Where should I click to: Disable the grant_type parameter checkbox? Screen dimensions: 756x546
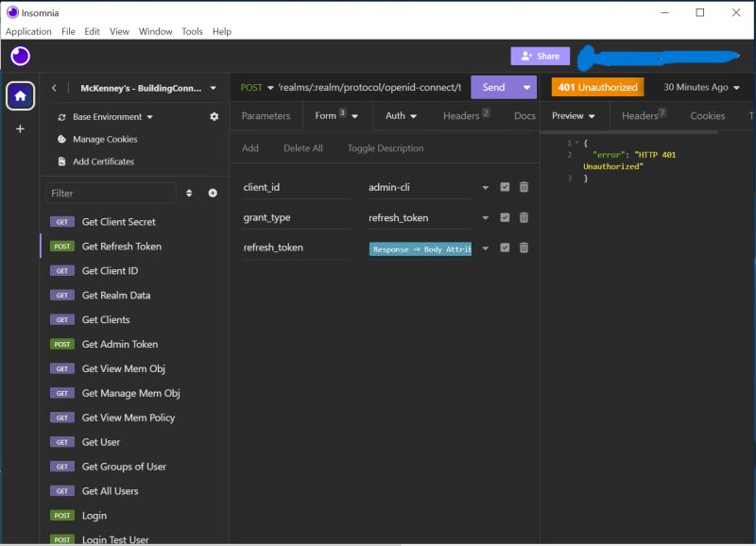504,217
